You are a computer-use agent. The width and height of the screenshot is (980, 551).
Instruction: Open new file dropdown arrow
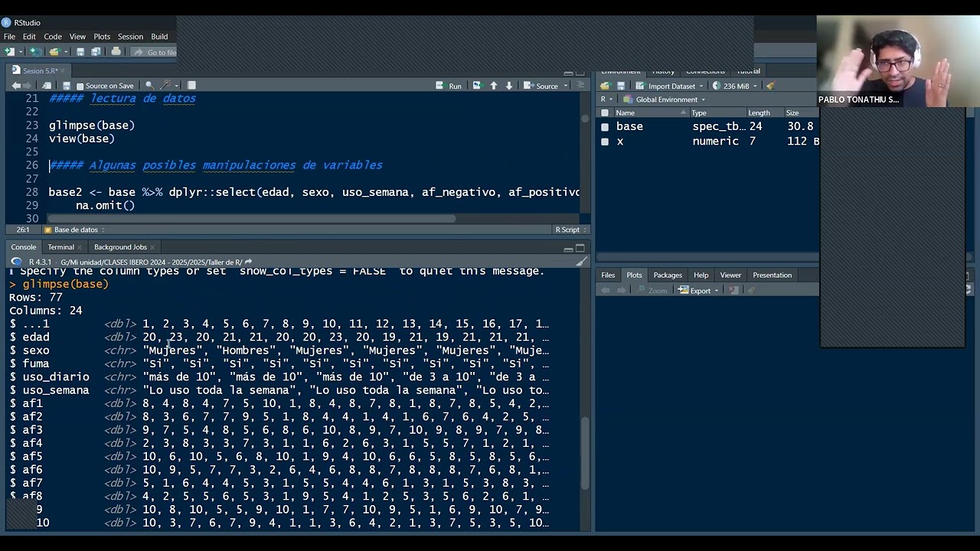coord(19,52)
